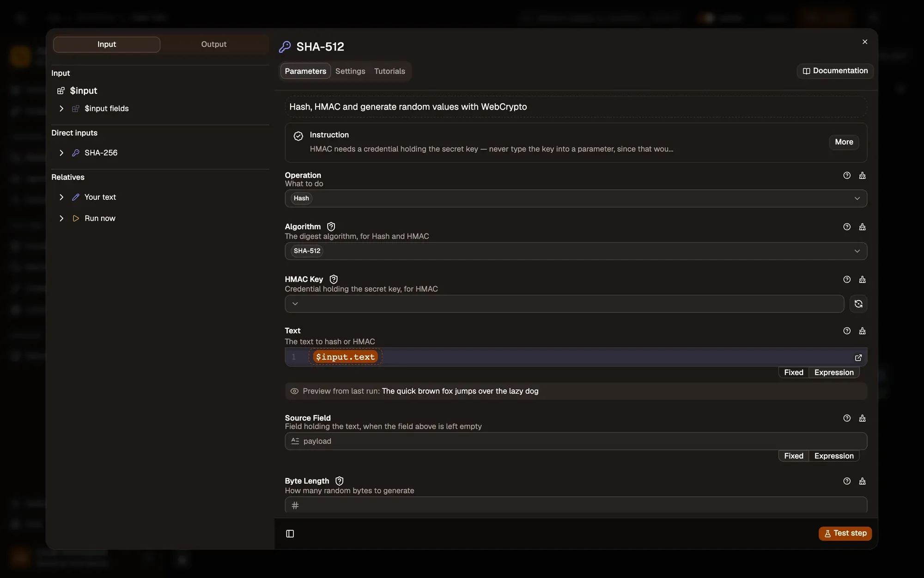Open help for the Source Field parameter
The width and height of the screenshot is (924, 578).
click(846, 418)
